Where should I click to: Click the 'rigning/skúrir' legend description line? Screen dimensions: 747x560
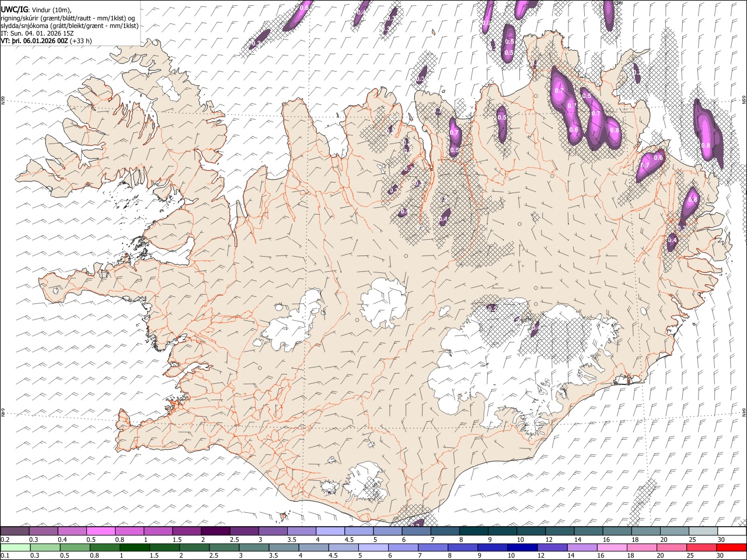tap(69, 18)
